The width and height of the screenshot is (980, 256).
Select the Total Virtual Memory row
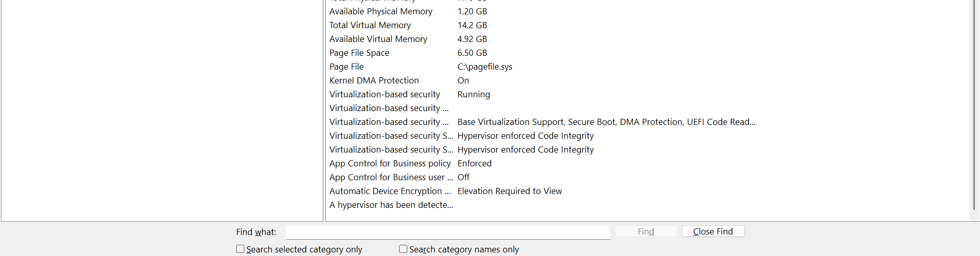click(x=370, y=25)
